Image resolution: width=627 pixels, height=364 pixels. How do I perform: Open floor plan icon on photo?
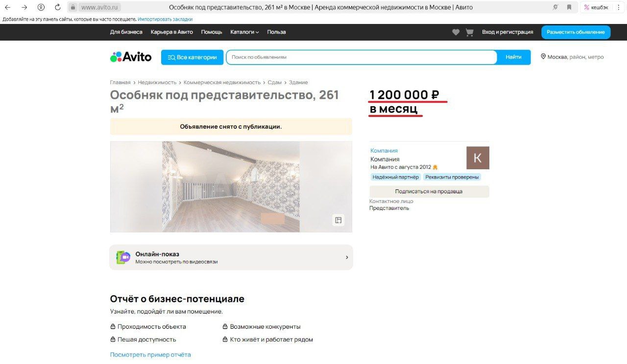point(338,220)
